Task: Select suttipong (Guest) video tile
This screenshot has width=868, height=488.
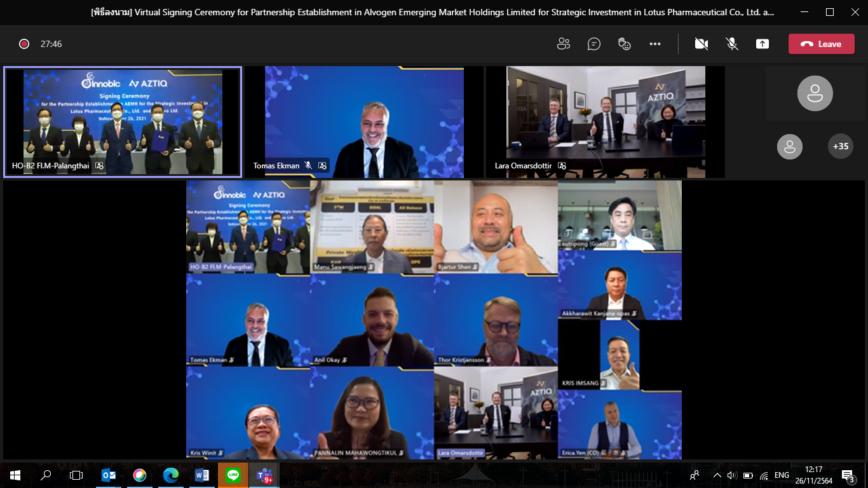Action: click(x=620, y=215)
